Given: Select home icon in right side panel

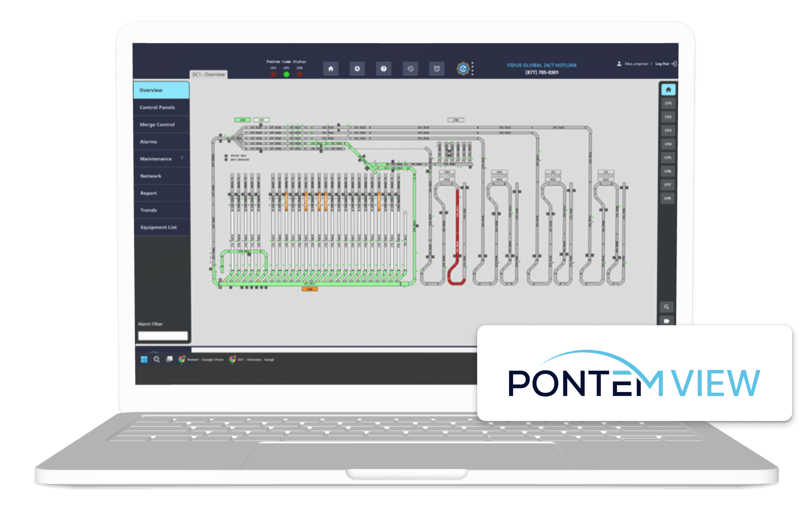Looking at the screenshot, I should [668, 89].
